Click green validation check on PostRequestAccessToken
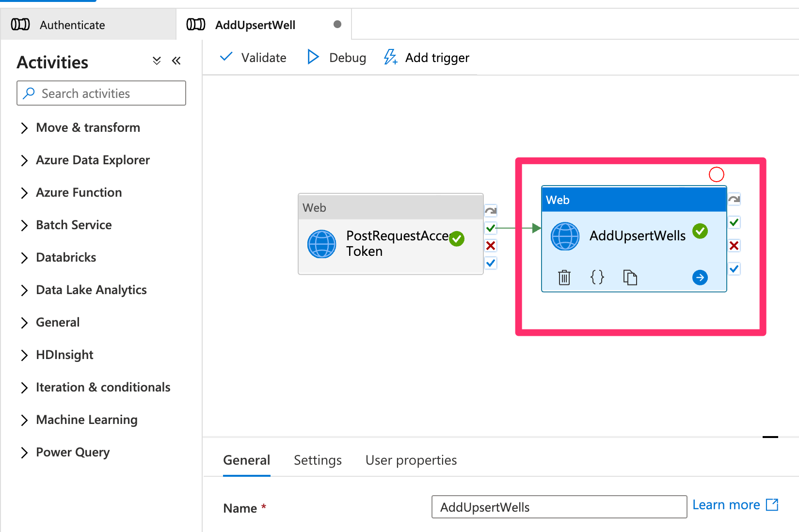 pyautogui.click(x=457, y=238)
